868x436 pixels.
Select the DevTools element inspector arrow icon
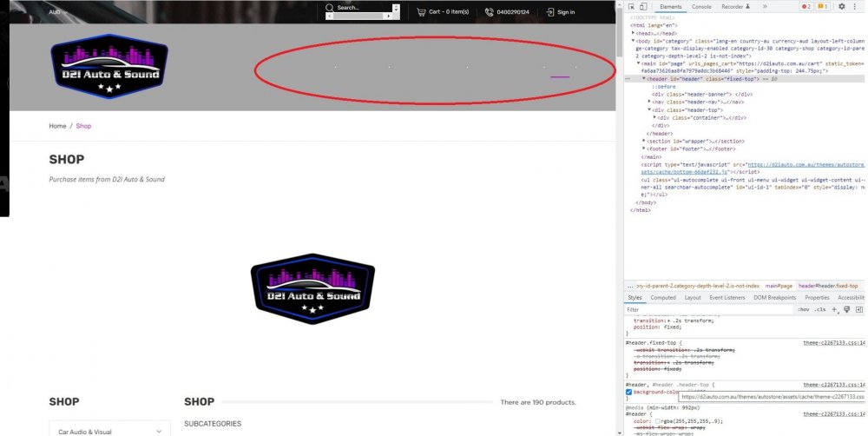[x=631, y=7]
